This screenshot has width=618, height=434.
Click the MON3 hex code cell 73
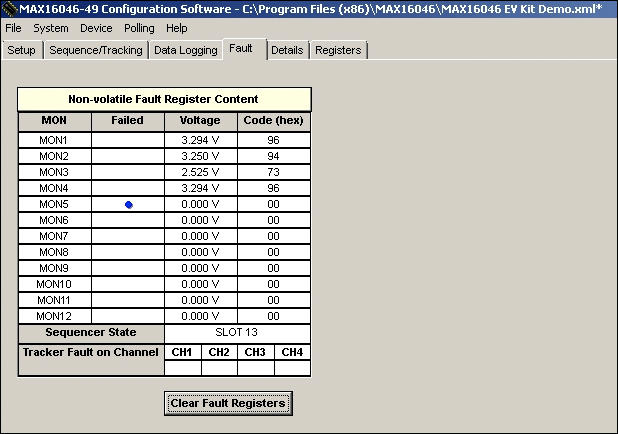[273, 172]
